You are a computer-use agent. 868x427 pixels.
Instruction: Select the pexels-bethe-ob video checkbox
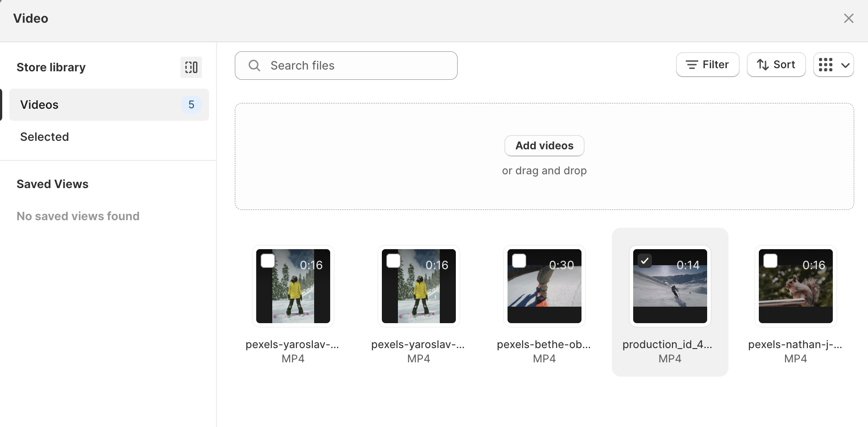[519, 261]
